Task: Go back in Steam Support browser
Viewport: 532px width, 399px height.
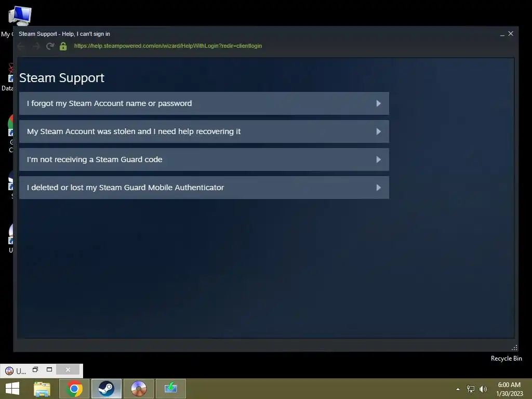Action: pos(21,46)
